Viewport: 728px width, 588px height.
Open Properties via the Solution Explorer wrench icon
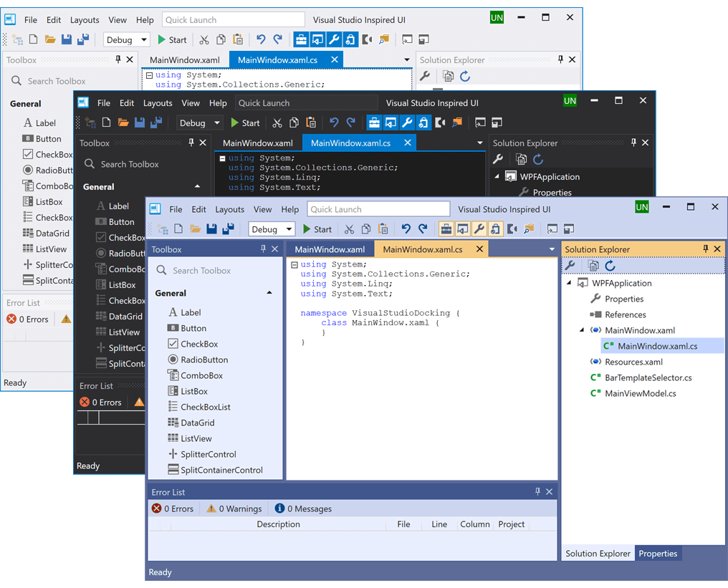point(570,265)
